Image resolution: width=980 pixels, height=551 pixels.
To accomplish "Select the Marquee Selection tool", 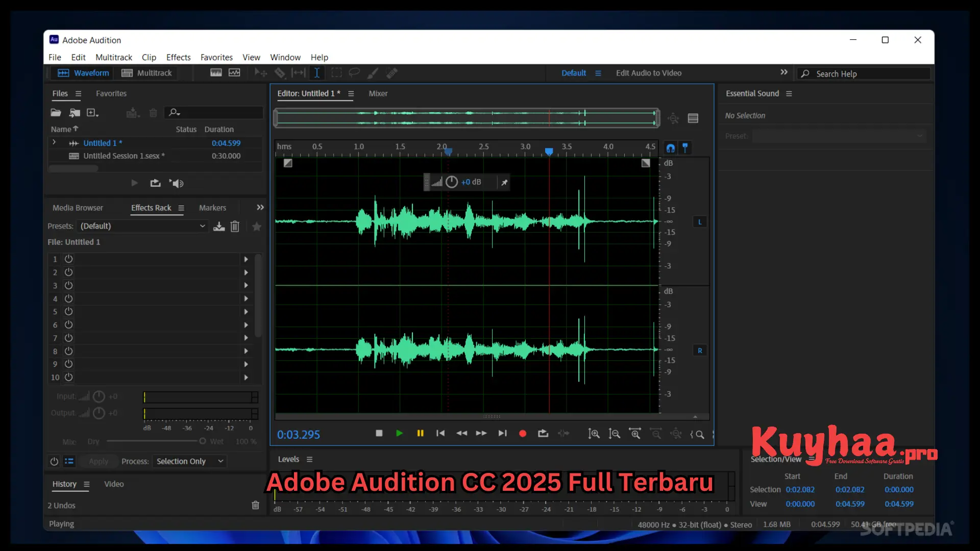I will pos(336,72).
